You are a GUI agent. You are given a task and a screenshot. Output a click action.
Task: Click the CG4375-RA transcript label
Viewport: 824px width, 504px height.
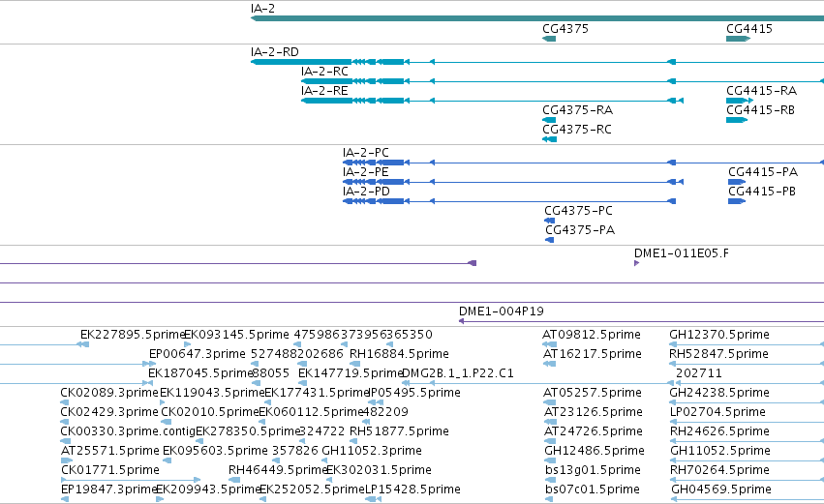577,110
